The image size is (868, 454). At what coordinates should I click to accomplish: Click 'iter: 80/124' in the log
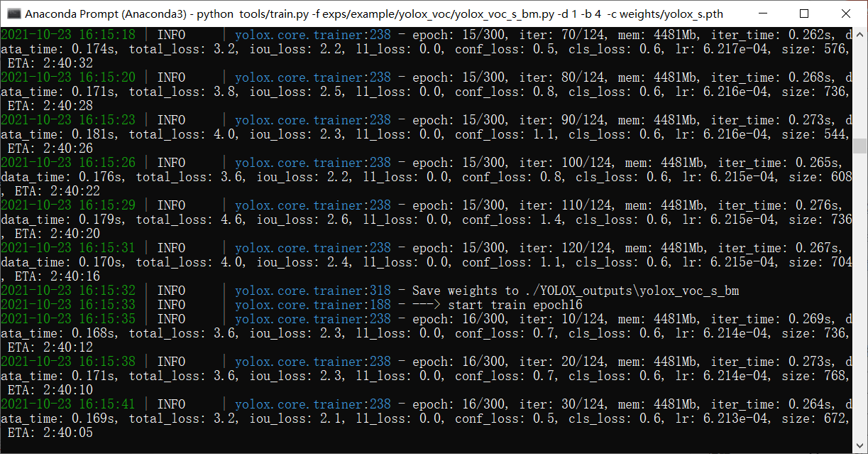click(x=561, y=77)
